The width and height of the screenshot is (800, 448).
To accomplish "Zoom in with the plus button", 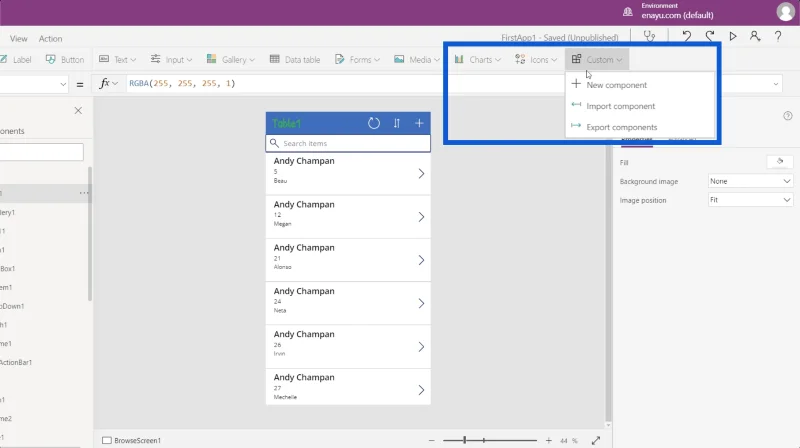I will click(548, 440).
